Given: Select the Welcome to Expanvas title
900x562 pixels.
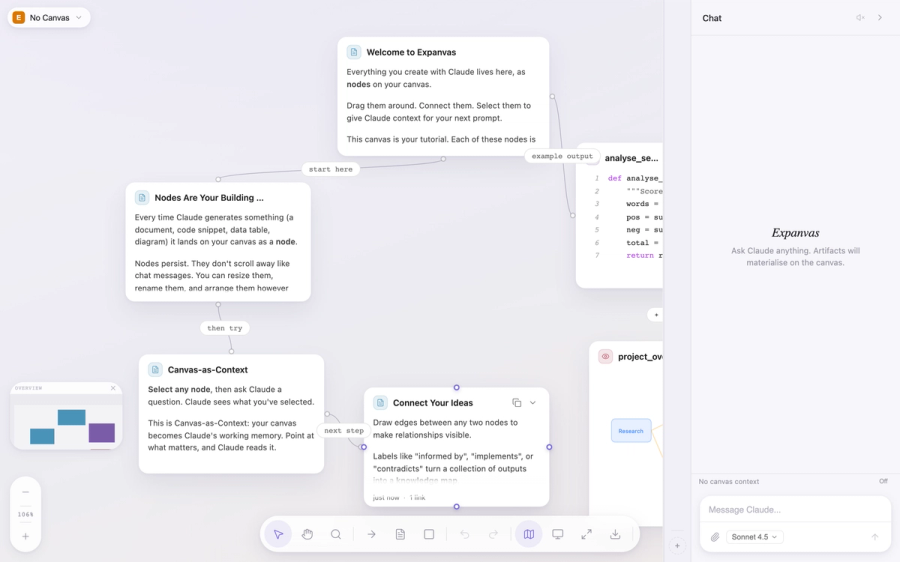Looking at the screenshot, I should (411, 52).
